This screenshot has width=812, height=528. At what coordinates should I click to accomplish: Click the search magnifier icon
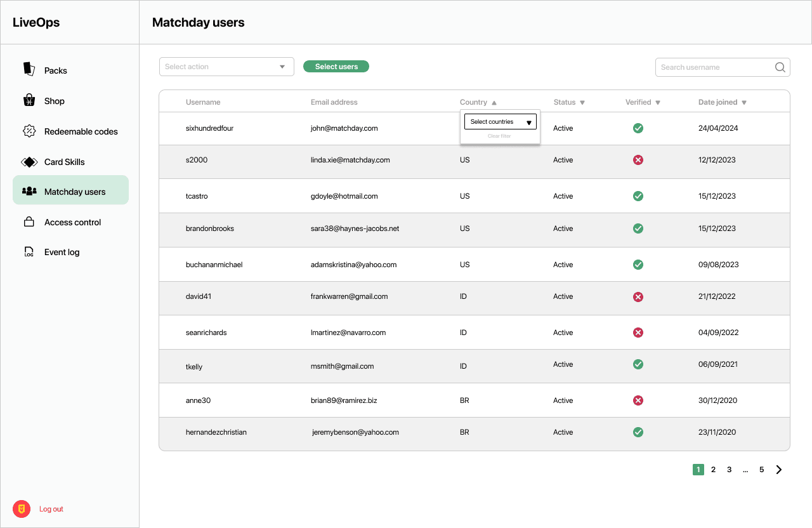coord(780,67)
